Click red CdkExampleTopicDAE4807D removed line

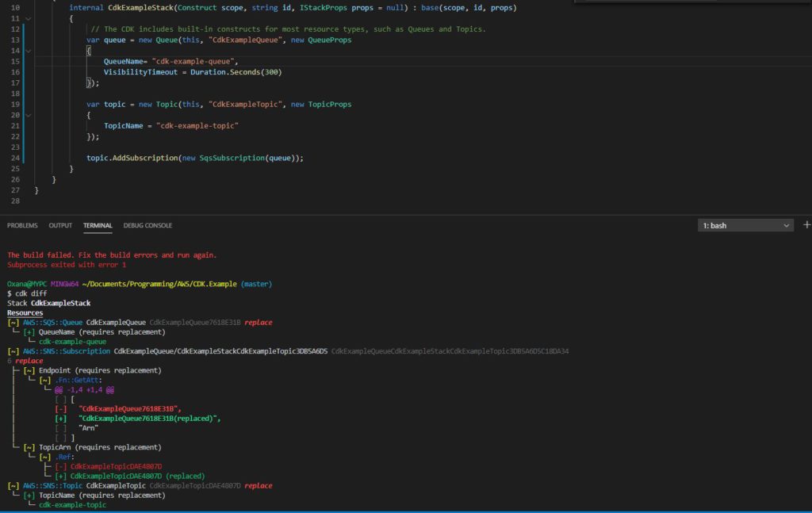(x=116, y=466)
